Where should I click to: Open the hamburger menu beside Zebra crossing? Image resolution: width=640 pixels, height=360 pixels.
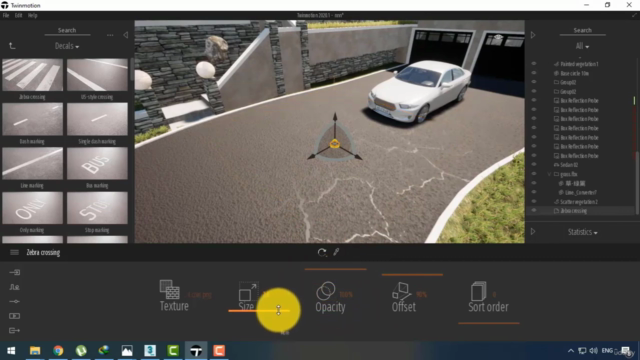[14, 252]
